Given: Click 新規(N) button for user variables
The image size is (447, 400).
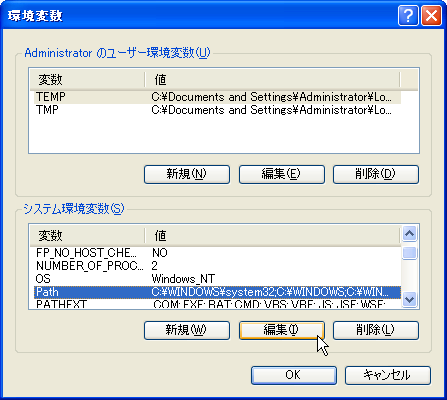Looking at the screenshot, I should pyautogui.click(x=187, y=174).
